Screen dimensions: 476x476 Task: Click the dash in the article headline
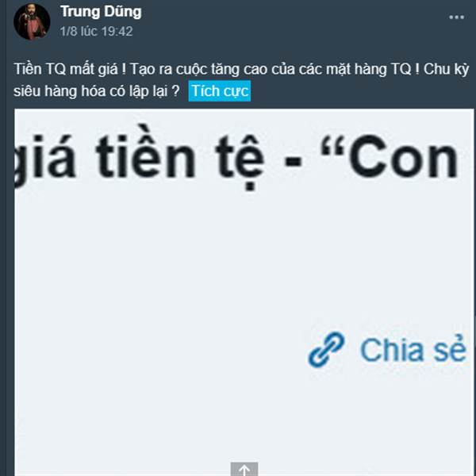tap(294, 162)
